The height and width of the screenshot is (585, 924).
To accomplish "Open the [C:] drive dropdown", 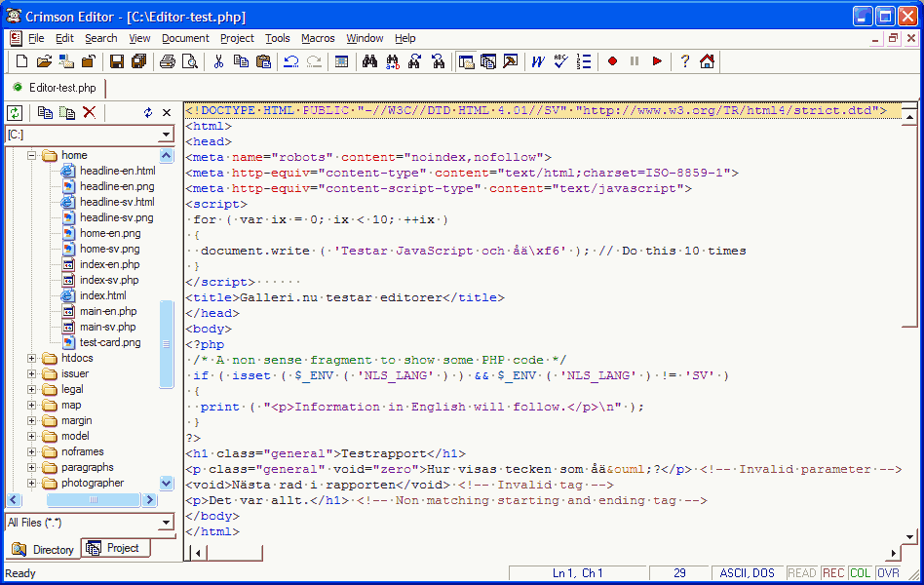I will (x=166, y=136).
